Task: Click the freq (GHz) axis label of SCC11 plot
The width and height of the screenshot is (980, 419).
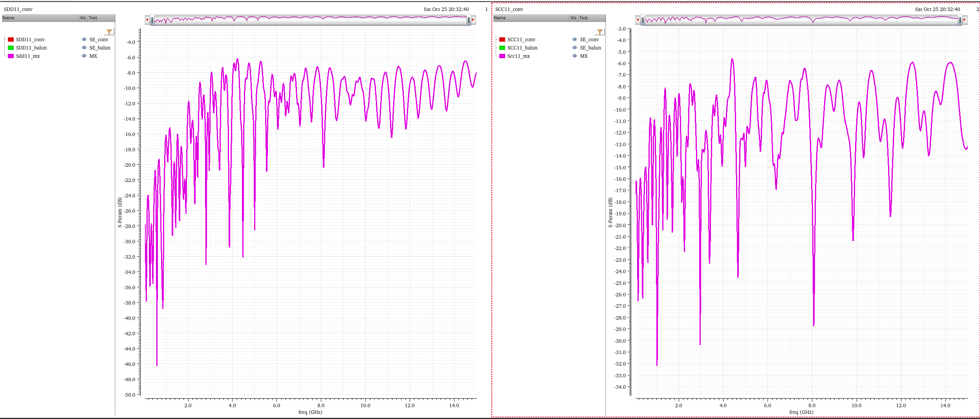Action: (801, 412)
